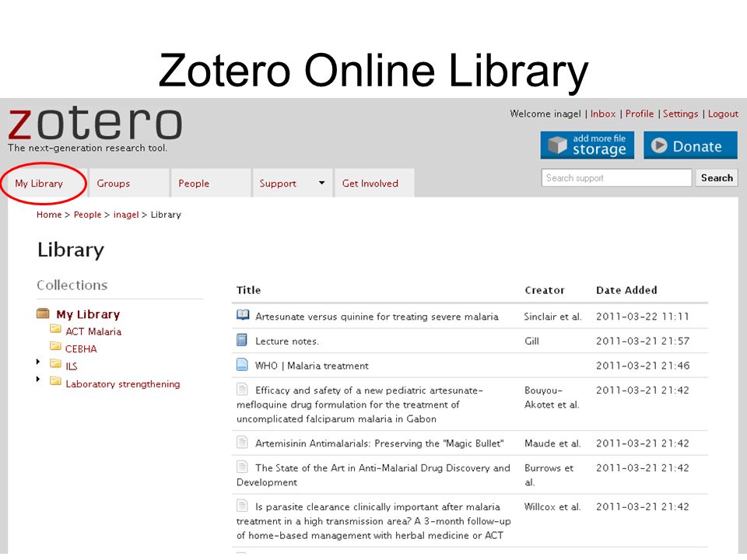This screenshot has height=560, width=747.
Task: Click add more file storage button
Action: coord(587,145)
